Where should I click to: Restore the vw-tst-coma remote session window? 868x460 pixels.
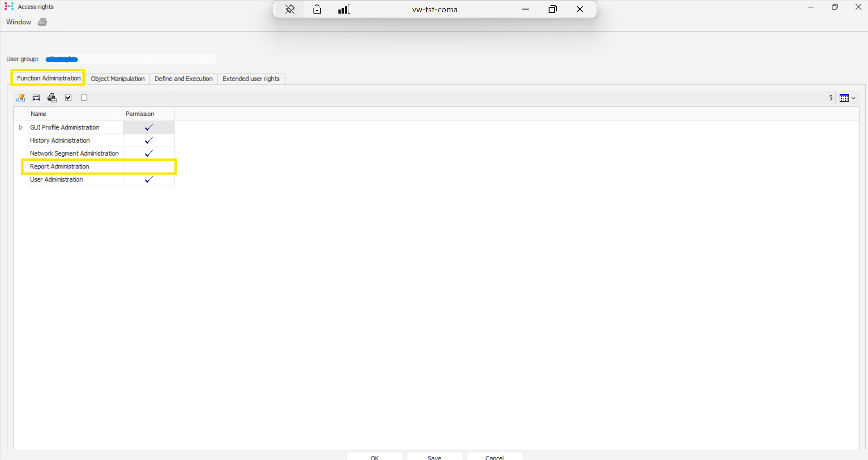(x=553, y=9)
